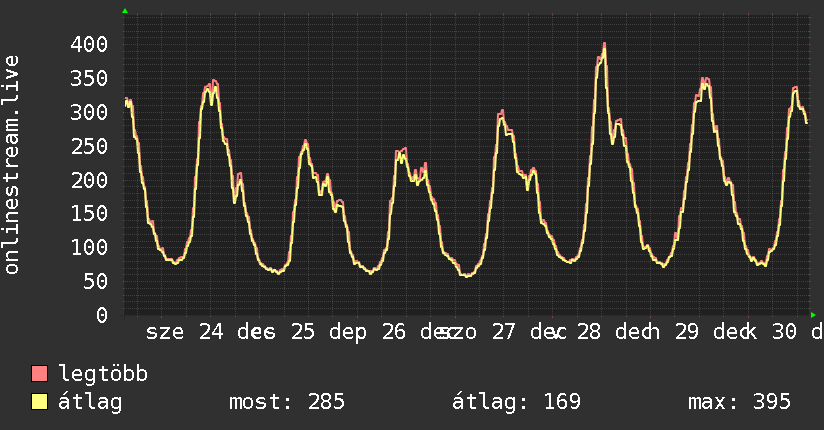Click the 350 y-axis label
The height and width of the screenshot is (430, 824).
(x=89, y=78)
